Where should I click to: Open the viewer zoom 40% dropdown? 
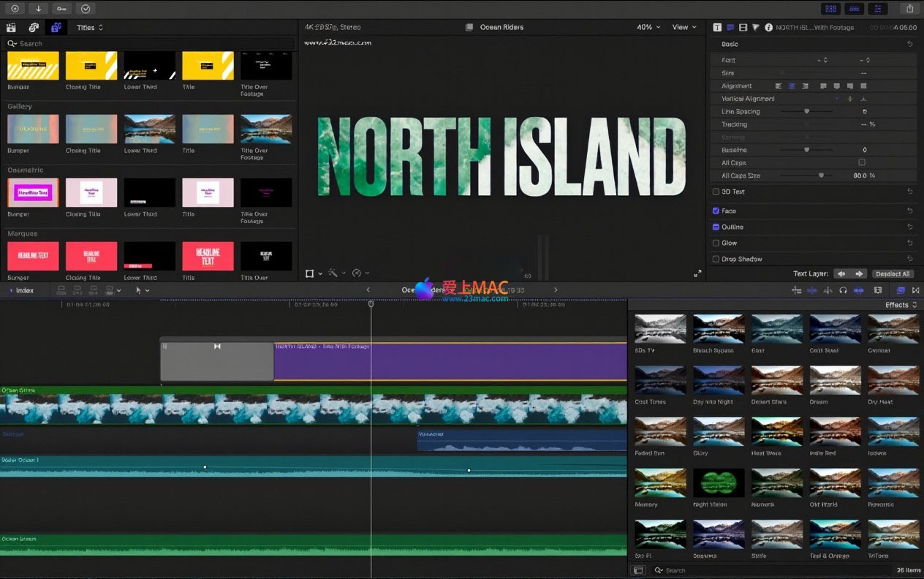pos(648,28)
